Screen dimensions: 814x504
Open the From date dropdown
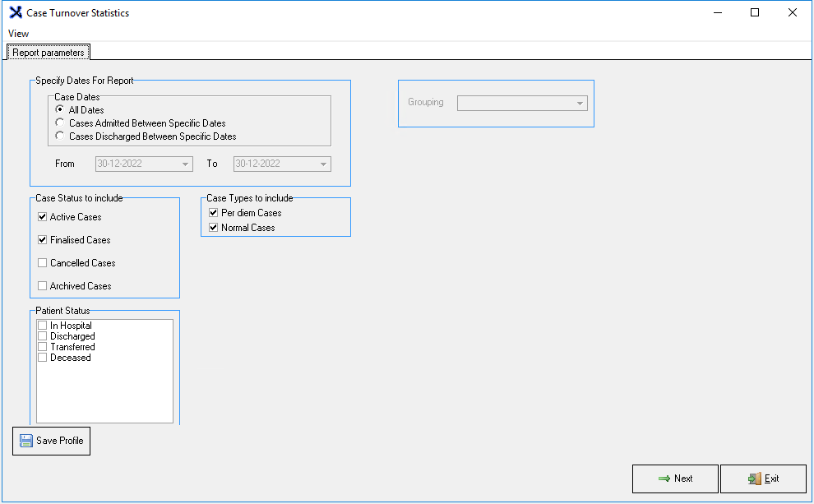tap(186, 164)
